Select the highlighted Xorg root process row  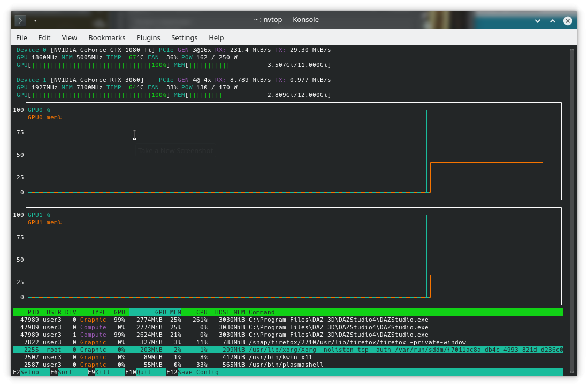tap(288, 350)
